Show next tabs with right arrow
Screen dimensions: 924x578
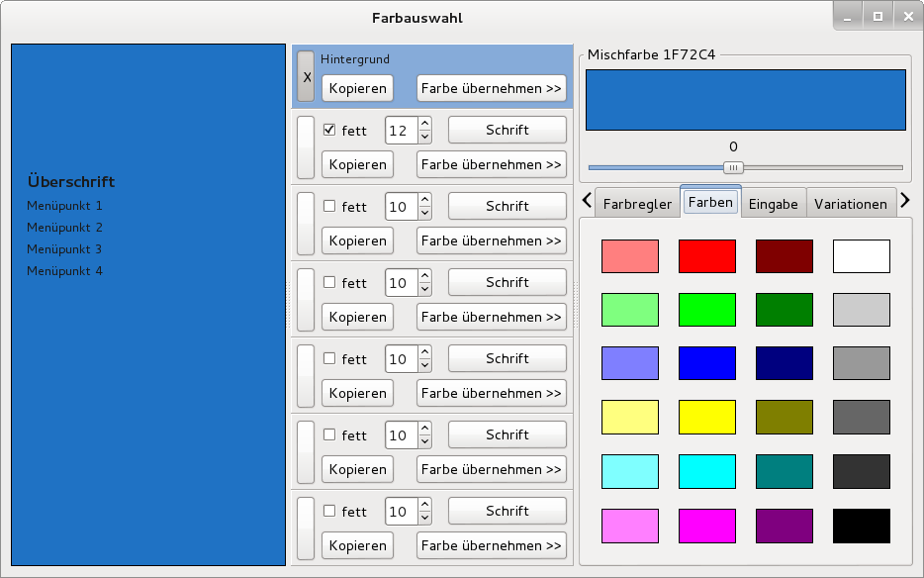click(x=905, y=201)
